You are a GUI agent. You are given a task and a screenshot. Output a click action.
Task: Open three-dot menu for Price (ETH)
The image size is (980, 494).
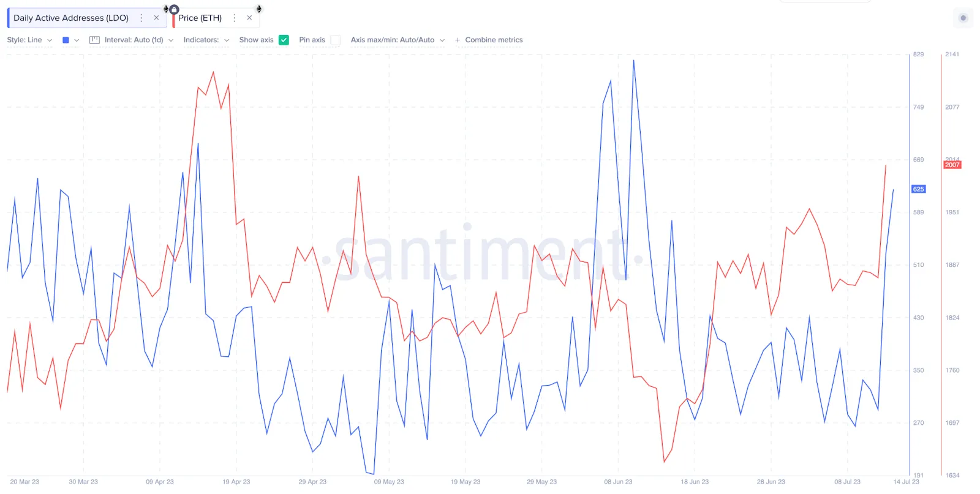234,18
